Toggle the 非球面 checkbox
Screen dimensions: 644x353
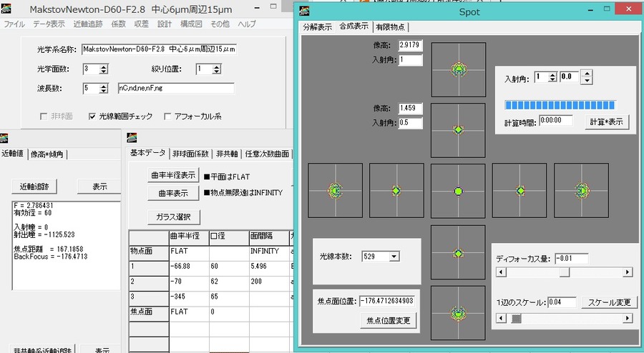pos(44,116)
